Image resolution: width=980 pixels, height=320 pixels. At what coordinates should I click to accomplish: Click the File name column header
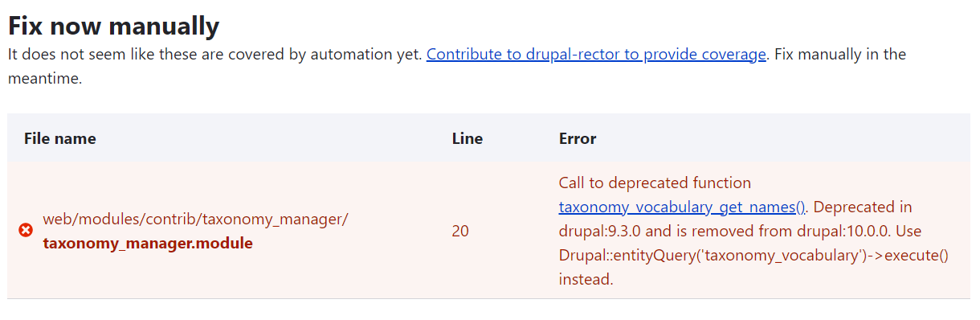tap(60, 138)
